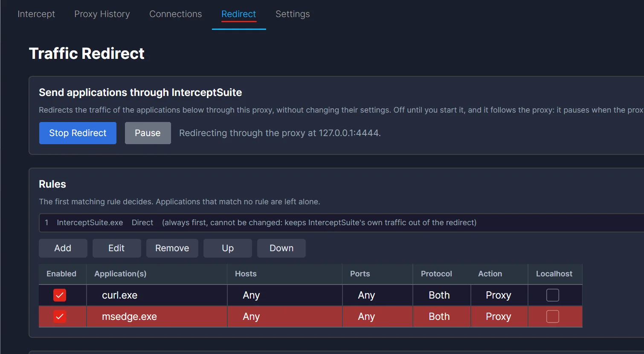644x354 pixels.
Task: Edit the selected rule
Action: coord(116,248)
